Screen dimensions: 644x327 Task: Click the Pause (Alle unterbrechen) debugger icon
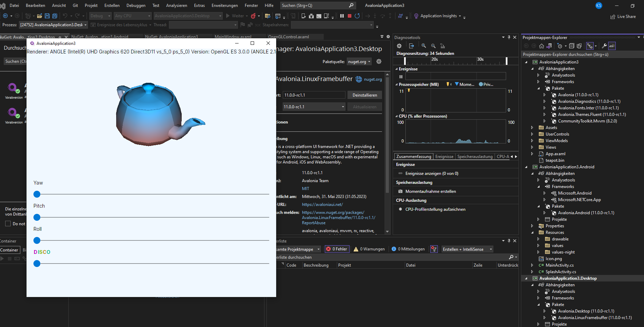click(342, 16)
